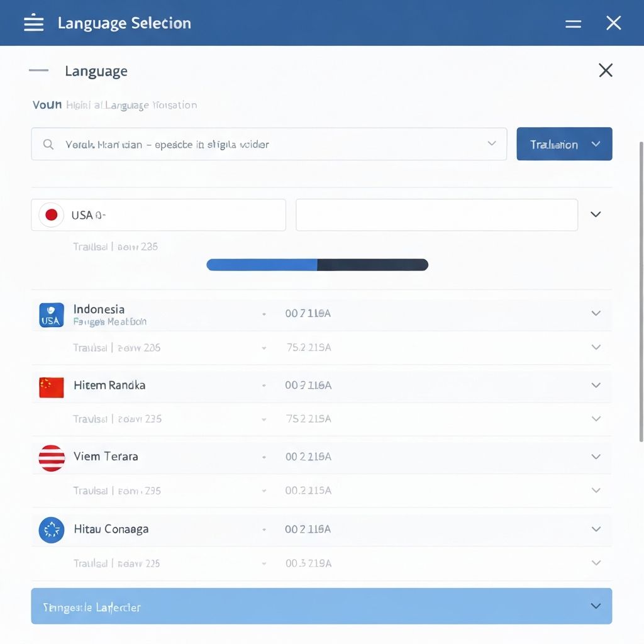
Task: Click the search magnifier icon
Action: coord(48,144)
